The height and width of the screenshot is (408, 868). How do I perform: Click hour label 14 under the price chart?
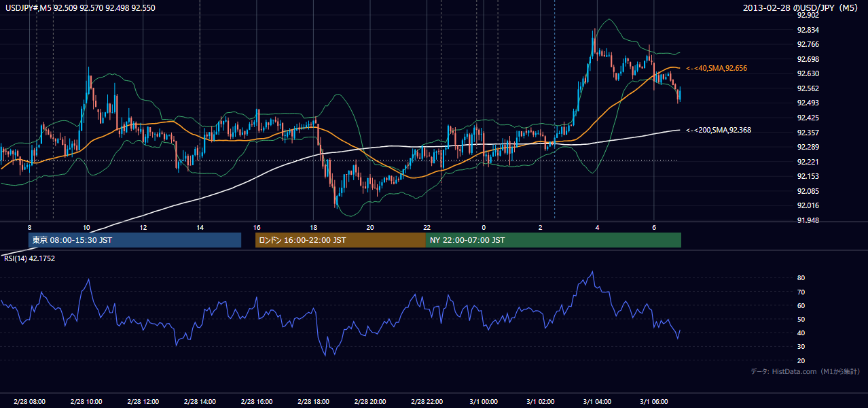(x=200, y=227)
